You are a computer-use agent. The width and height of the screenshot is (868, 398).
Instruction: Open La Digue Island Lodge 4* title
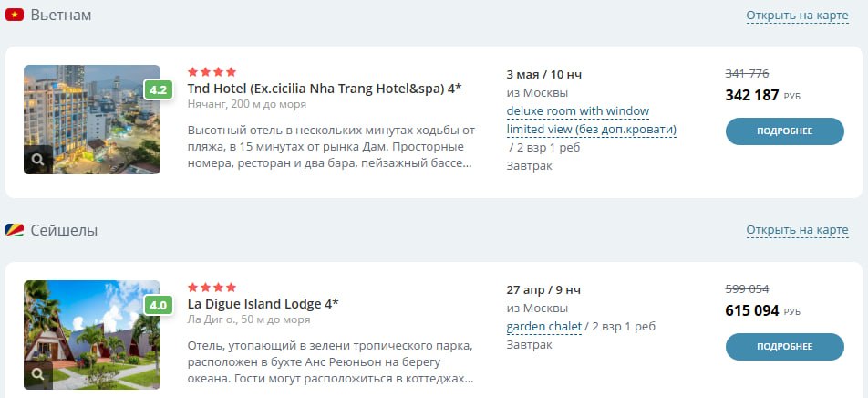[263, 304]
